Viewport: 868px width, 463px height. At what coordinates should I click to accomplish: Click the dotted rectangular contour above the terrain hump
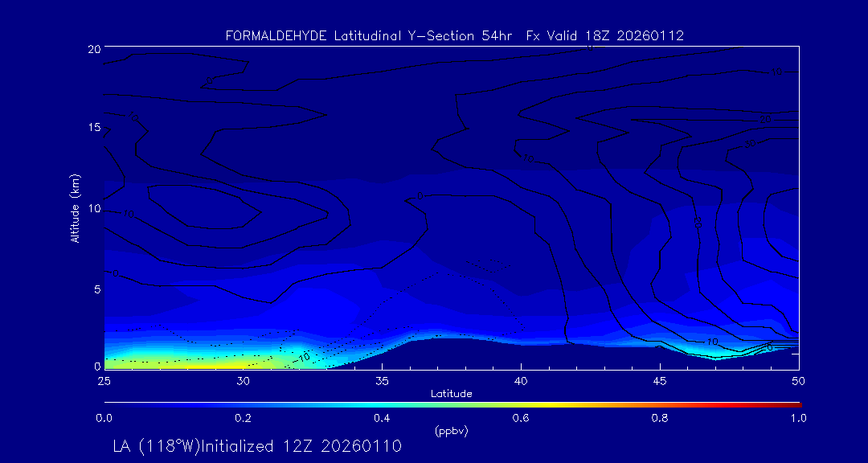click(x=489, y=265)
